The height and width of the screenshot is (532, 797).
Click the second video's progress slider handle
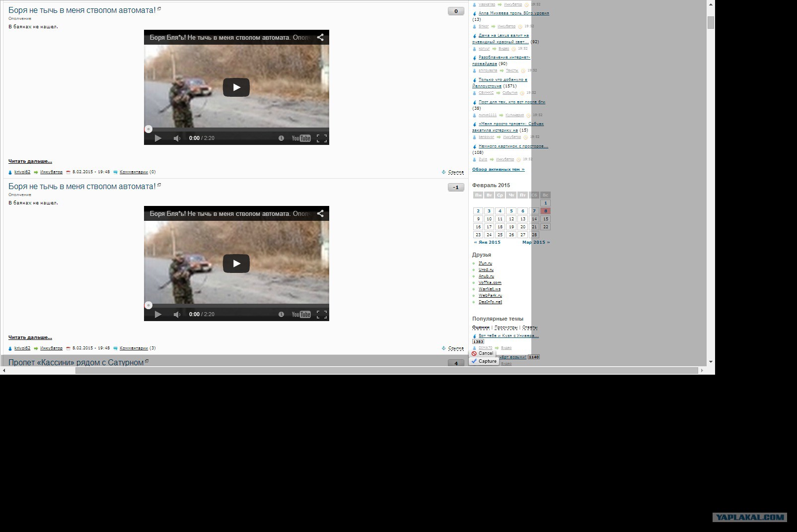coord(148,305)
